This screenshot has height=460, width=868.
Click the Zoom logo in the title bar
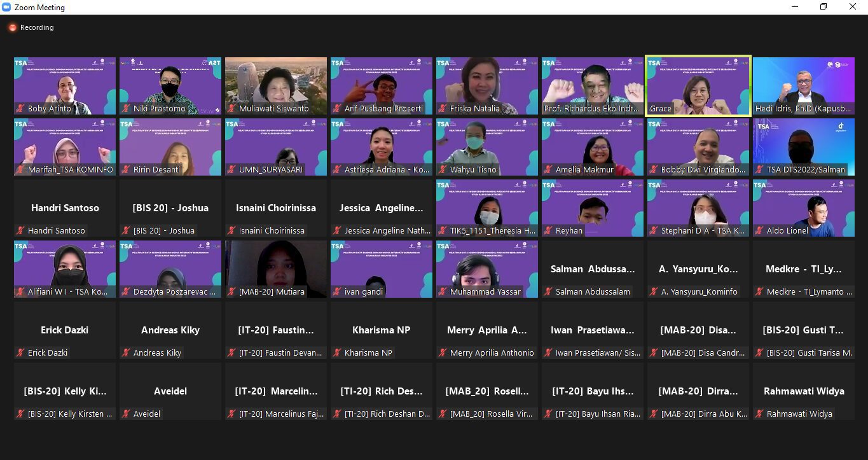pos(7,7)
